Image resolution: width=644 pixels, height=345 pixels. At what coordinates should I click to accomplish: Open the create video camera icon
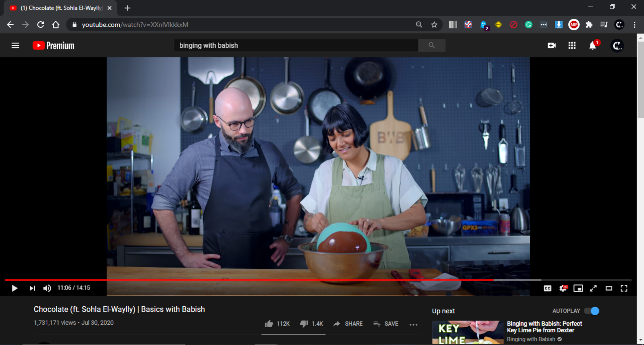tap(552, 45)
